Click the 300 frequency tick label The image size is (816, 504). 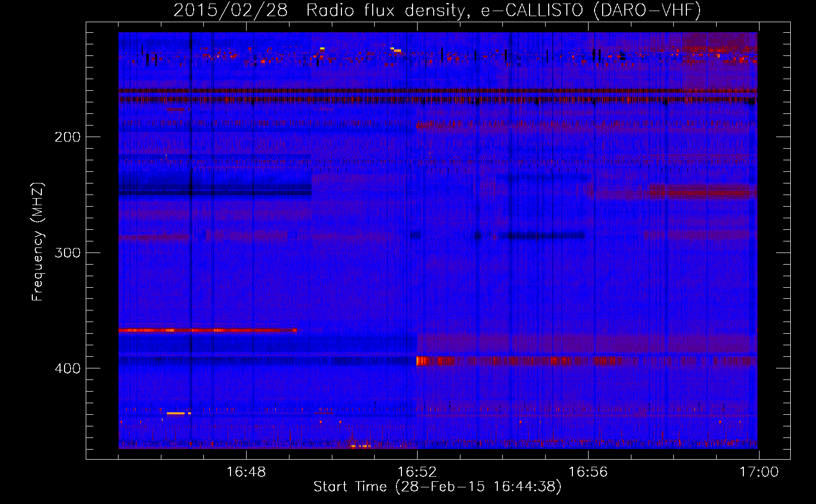pyautogui.click(x=68, y=253)
